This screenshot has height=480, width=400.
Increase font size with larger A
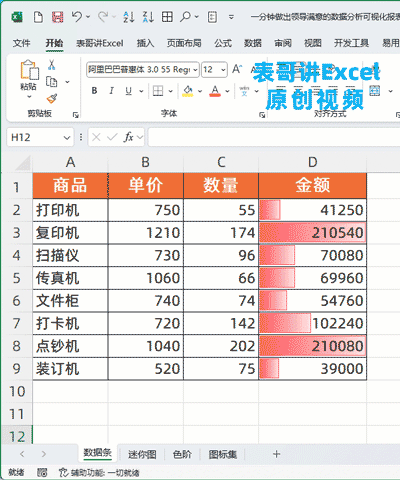[x=237, y=69]
